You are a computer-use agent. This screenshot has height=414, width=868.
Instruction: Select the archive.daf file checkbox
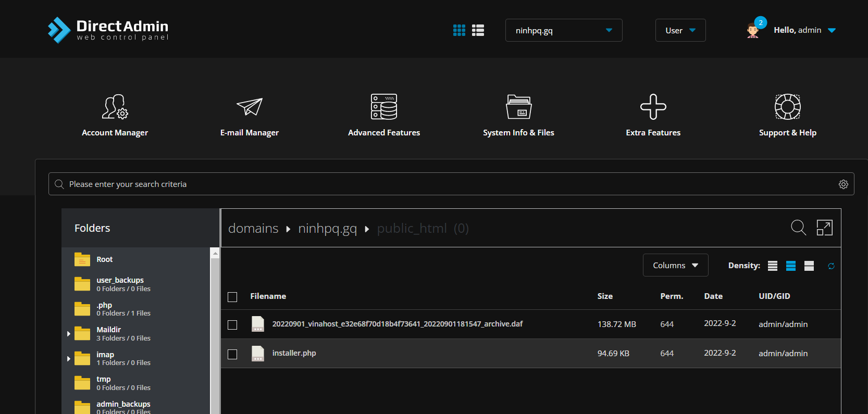tap(232, 324)
